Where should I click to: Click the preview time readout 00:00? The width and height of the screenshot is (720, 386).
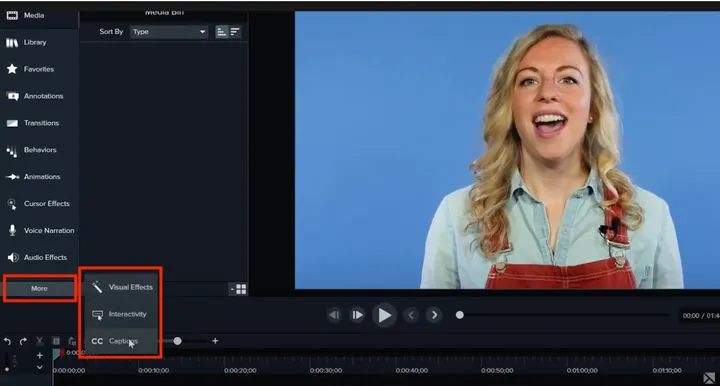[x=691, y=316]
